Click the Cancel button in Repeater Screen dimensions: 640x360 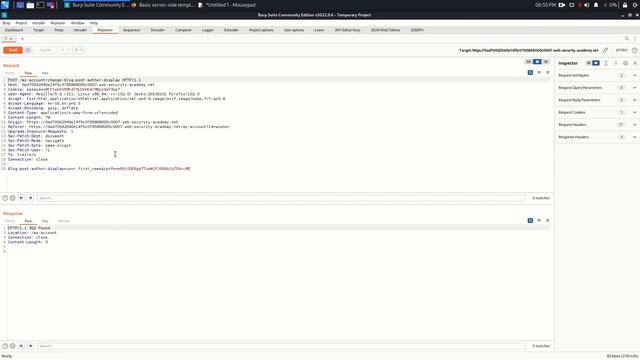pyautogui.click(x=45, y=50)
